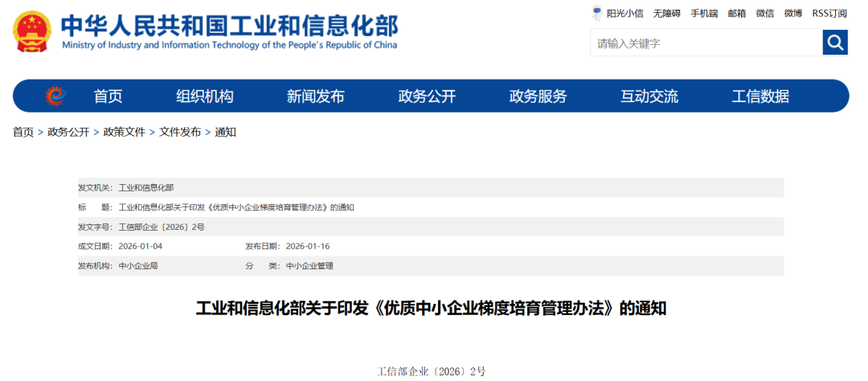Go to 政策文件 in the breadcrumb
Image resolution: width=868 pixels, height=381 pixels.
point(124,133)
